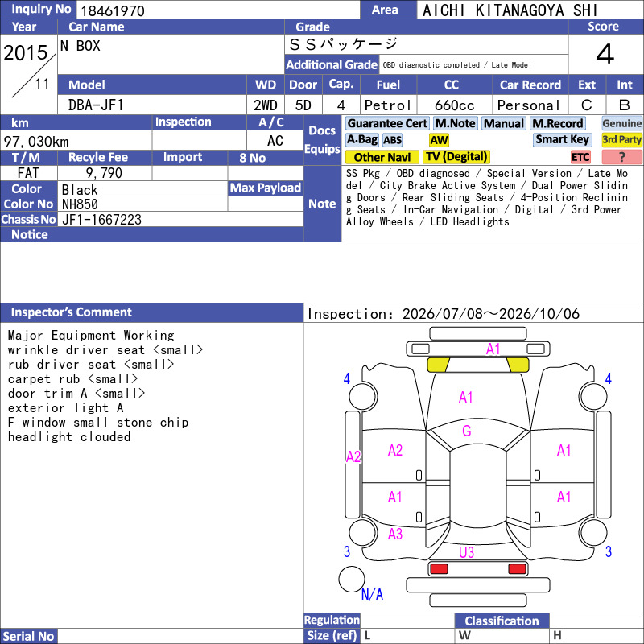
Task: Click the inspection date range text
Action: click(x=444, y=314)
